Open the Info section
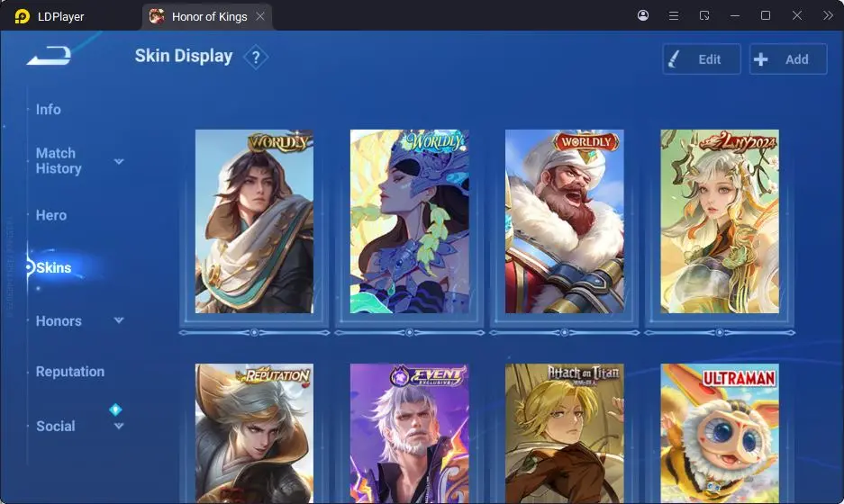 (49, 109)
